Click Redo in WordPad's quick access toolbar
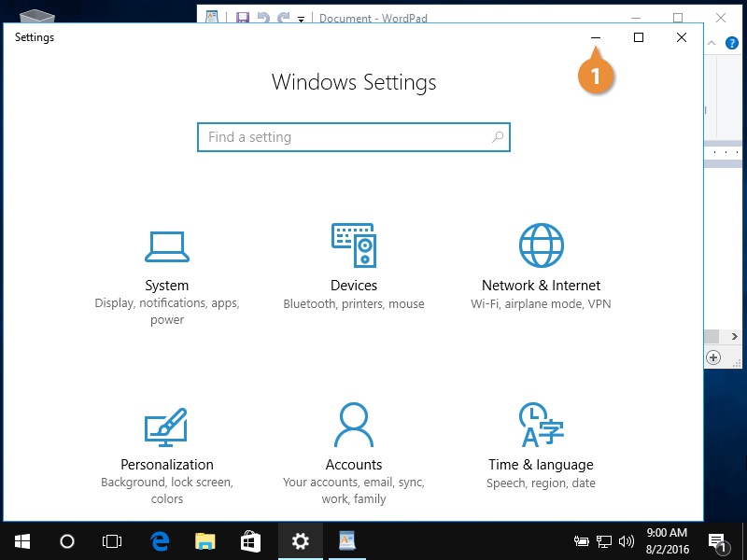This screenshot has height=560, width=747. point(282,18)
